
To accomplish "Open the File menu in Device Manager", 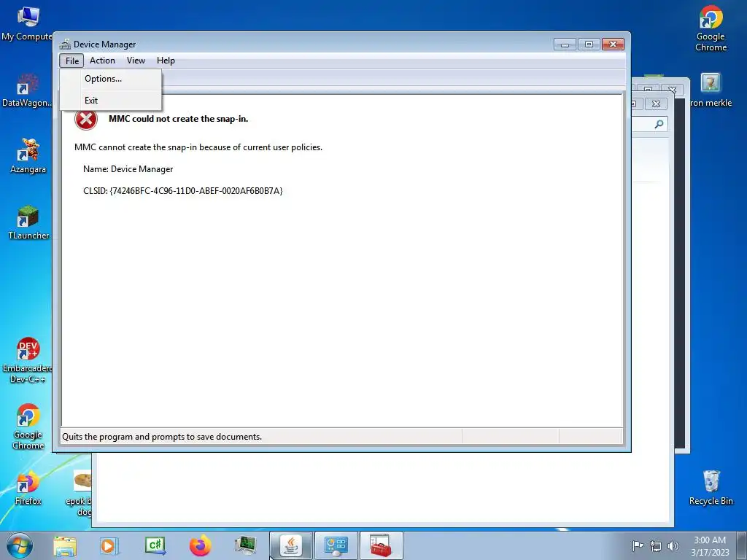I will coord(72,61).
